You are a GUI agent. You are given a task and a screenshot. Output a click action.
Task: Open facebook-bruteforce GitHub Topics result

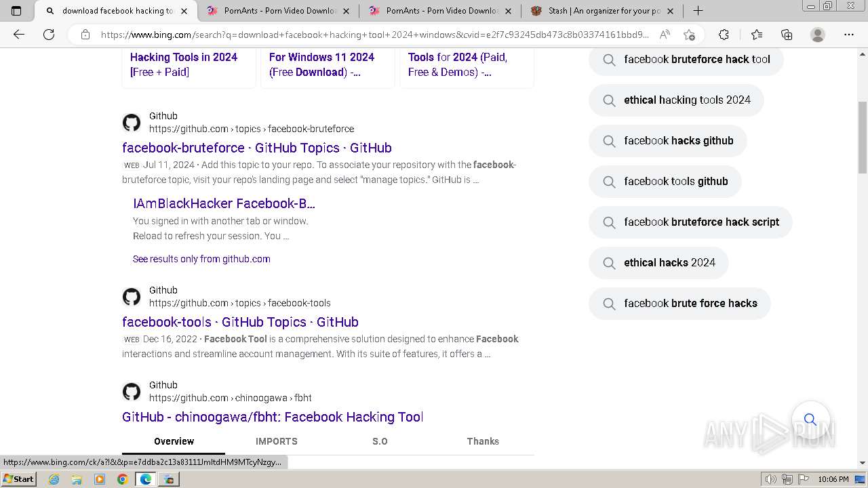[x=257, y=148]
